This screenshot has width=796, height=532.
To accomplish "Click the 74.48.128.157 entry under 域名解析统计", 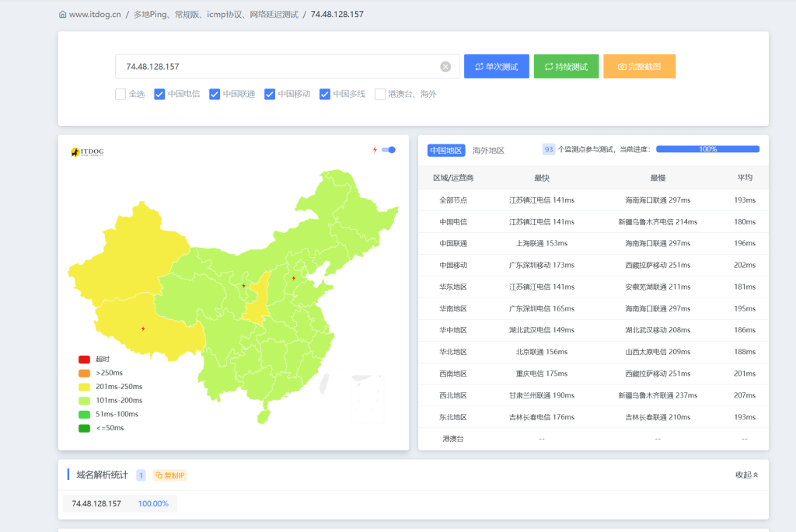I will [96, 503].
